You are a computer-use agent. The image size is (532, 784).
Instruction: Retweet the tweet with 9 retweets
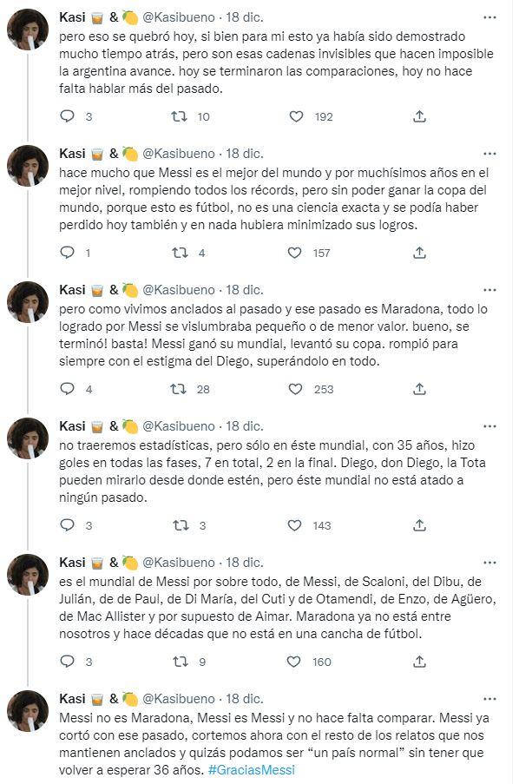[181, 662]
